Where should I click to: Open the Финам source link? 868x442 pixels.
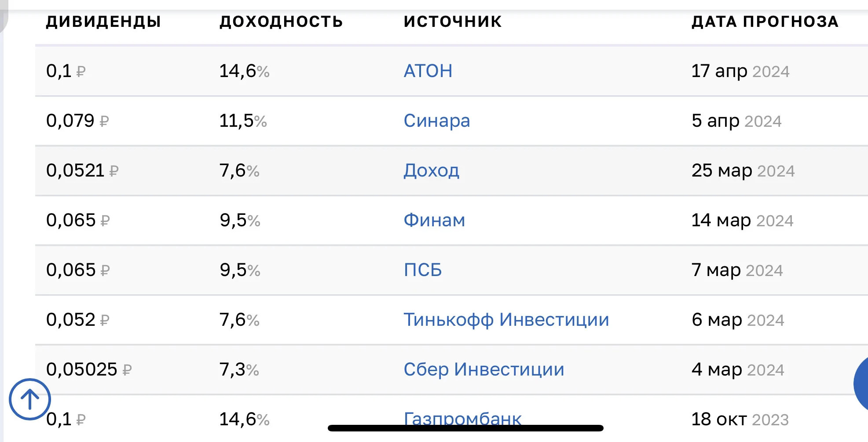pos(434,220)
